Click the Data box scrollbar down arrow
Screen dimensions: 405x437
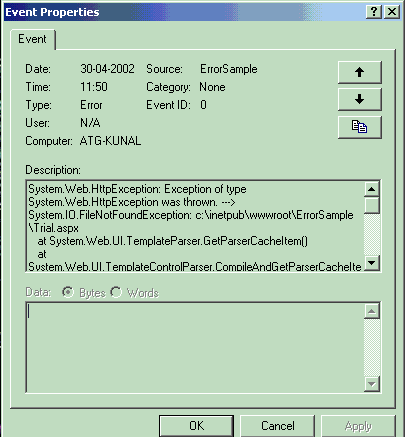click(x=371, y=384)
